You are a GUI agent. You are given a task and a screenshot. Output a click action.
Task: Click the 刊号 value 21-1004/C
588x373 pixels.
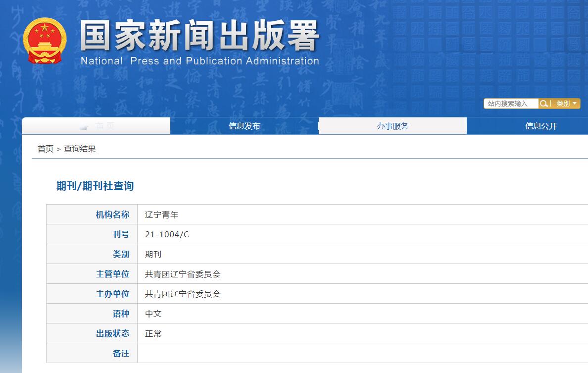tap(166, 234)
